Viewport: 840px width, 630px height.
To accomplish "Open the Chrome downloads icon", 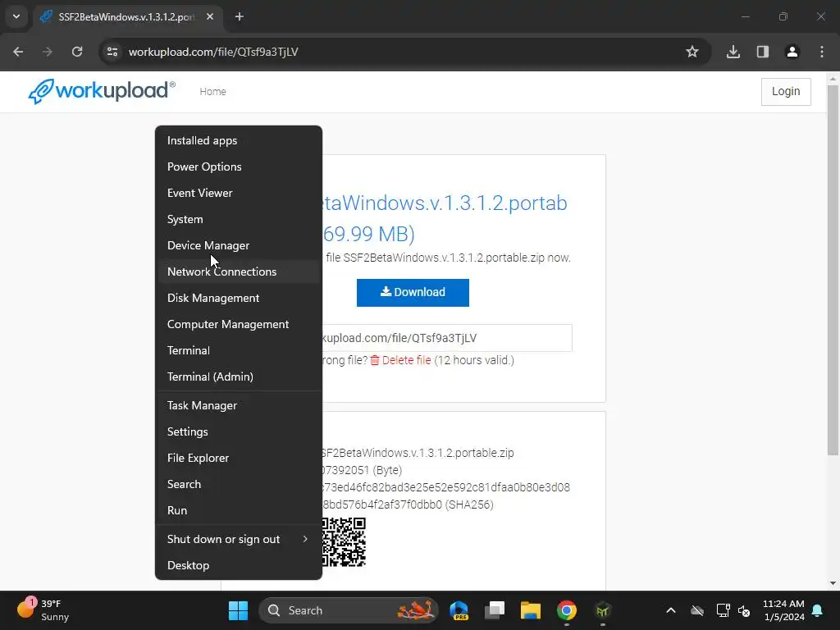I will 733,52.
